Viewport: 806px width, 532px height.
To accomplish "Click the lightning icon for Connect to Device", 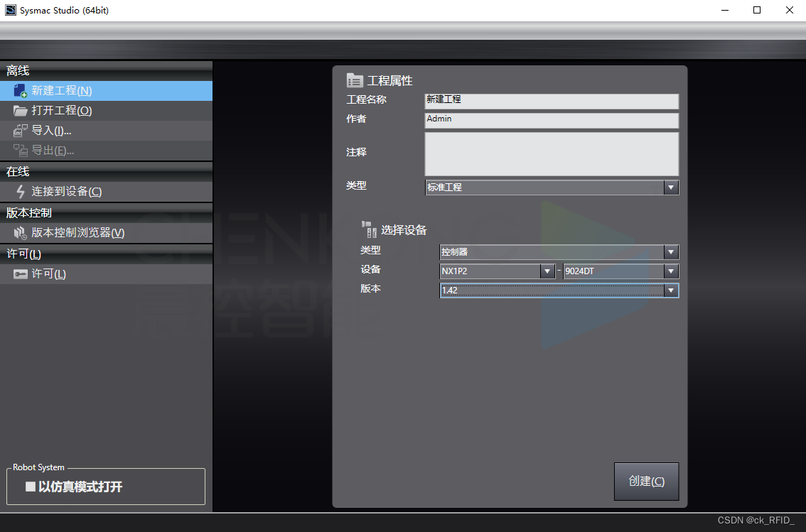I will pyautogui.click(x=20, y=192).
